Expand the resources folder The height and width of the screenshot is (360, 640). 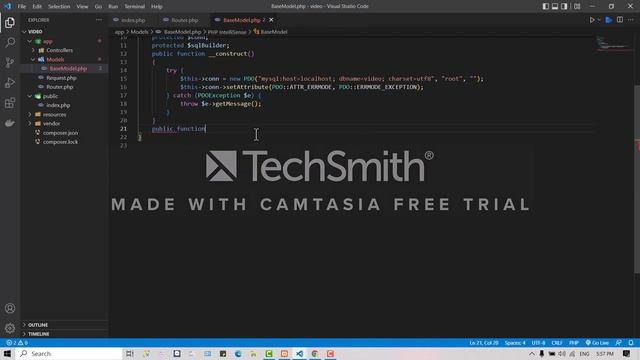coord(64,115)
